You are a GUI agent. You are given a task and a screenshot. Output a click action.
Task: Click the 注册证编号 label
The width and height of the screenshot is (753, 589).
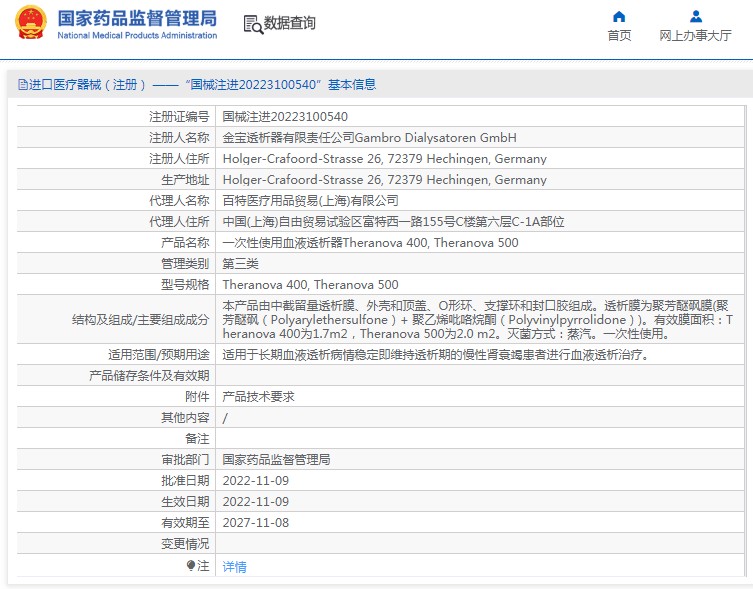point(179,117)
